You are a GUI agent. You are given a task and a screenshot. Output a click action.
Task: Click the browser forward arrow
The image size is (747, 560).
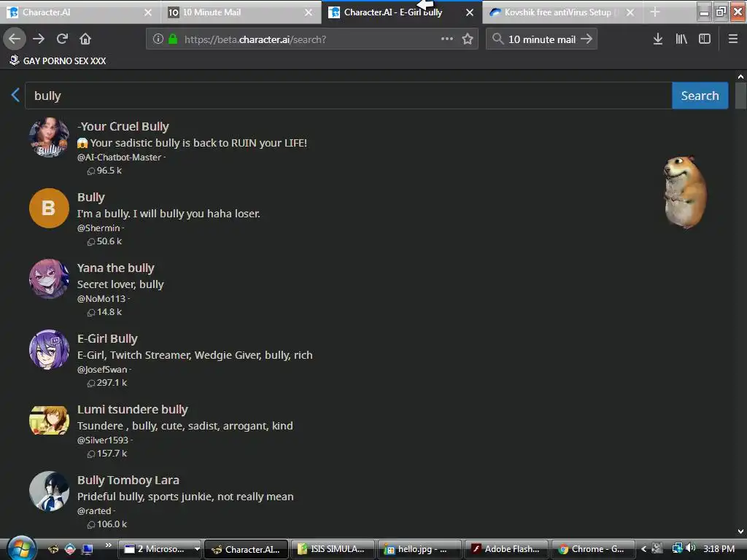click(x=39, y=39)
